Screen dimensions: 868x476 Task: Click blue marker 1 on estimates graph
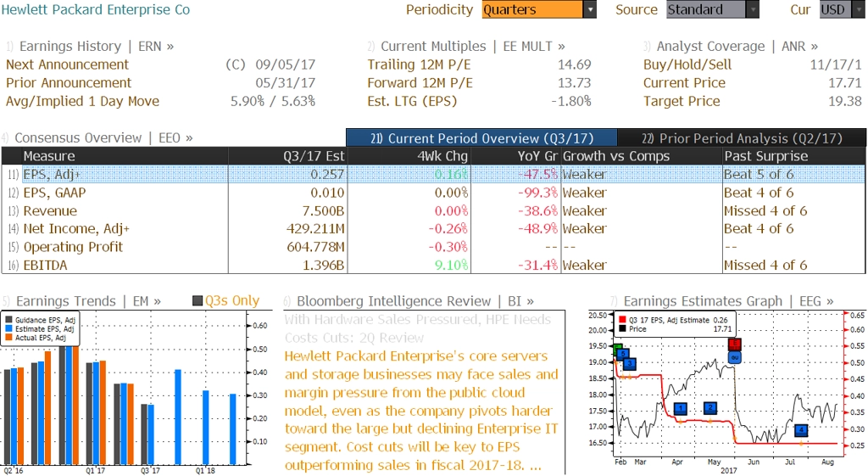coord(681,409)
